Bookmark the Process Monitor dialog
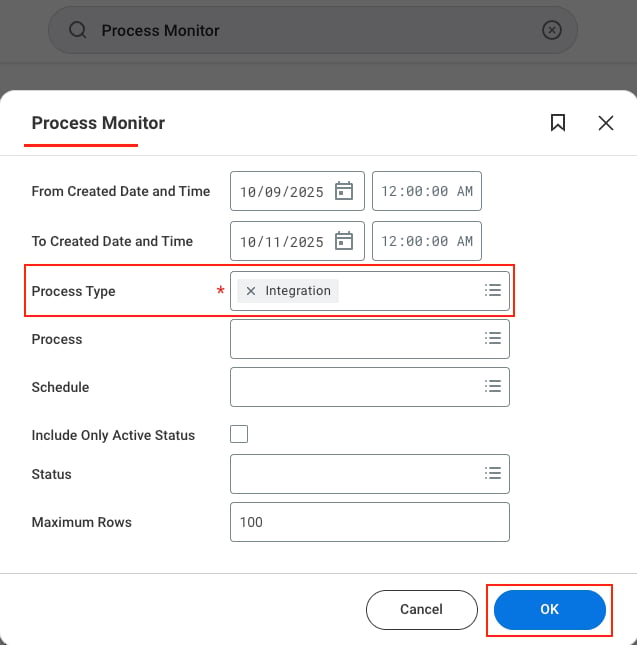 point(558,123)
